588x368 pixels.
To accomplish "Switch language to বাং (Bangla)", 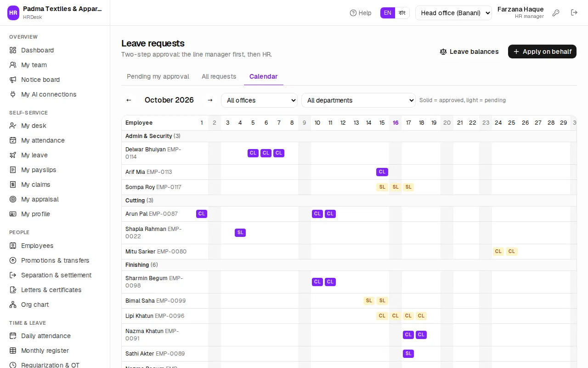I will point(402,13).
